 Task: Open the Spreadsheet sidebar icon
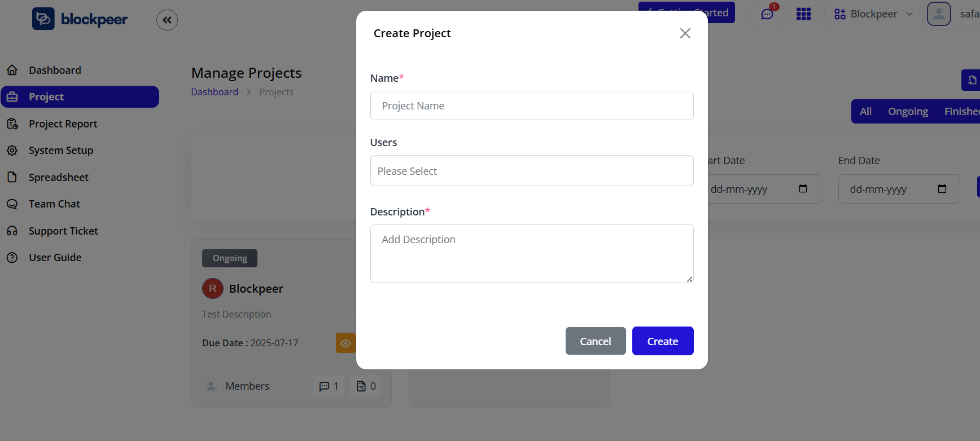(12, 177)
